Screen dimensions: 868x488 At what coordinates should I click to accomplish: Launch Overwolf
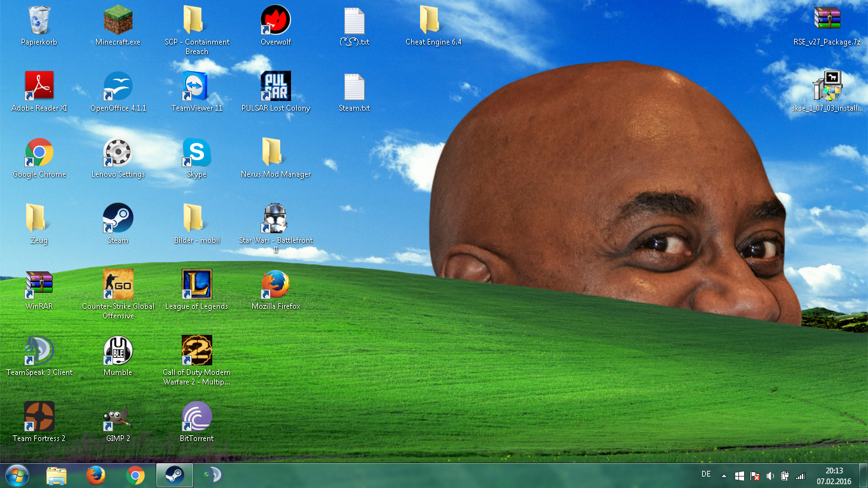(275, 20)
